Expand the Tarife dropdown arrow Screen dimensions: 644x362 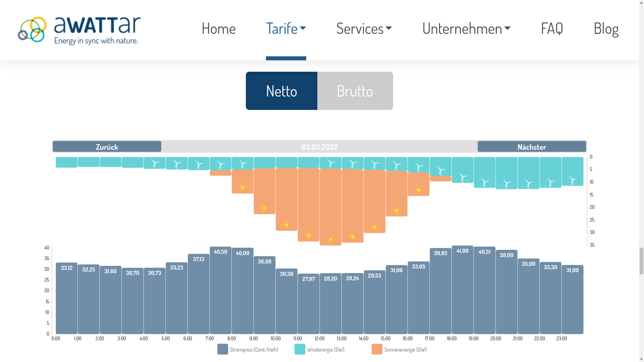click(x=303, y=28)
